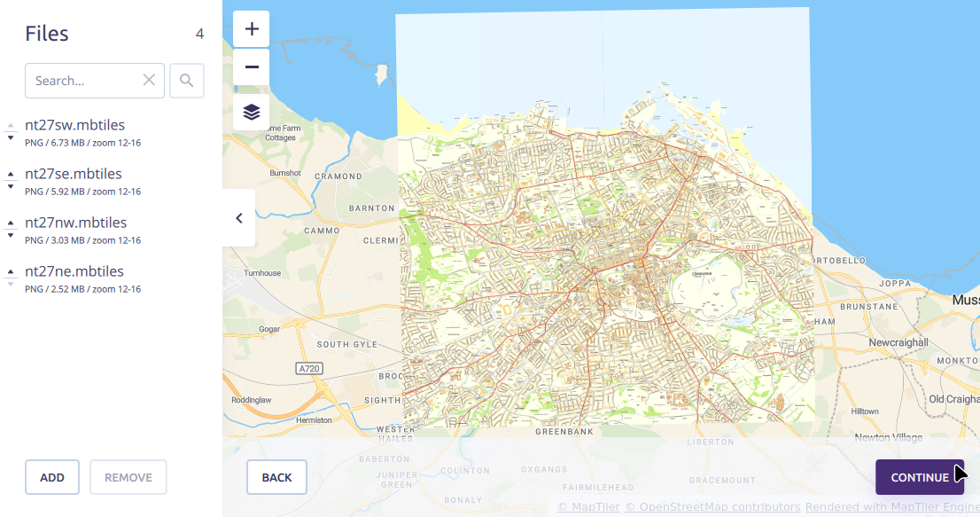Zoom out of the map

pos(252,67)
